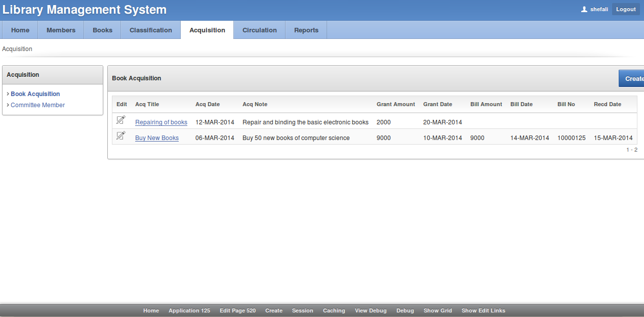Viewport: 644px width, 317px height.
Task: Open the Circulation tab
Action: 259,30
